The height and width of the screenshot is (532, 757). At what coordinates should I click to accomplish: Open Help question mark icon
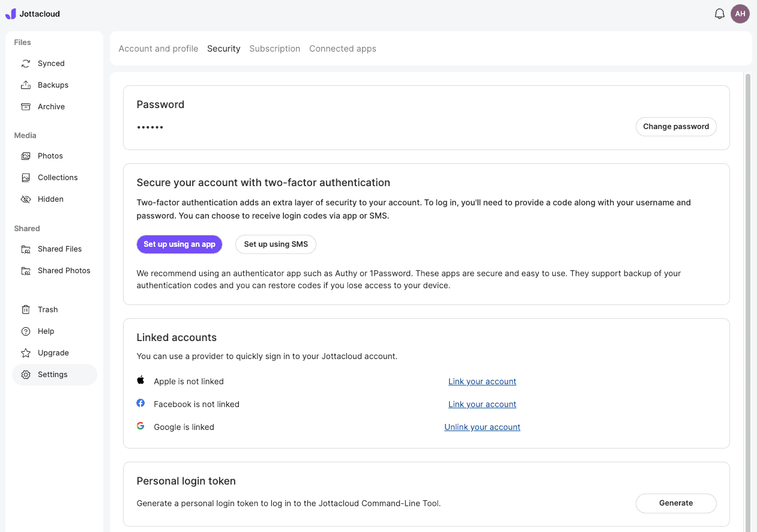pyautogui.click(x=26, y=331)
